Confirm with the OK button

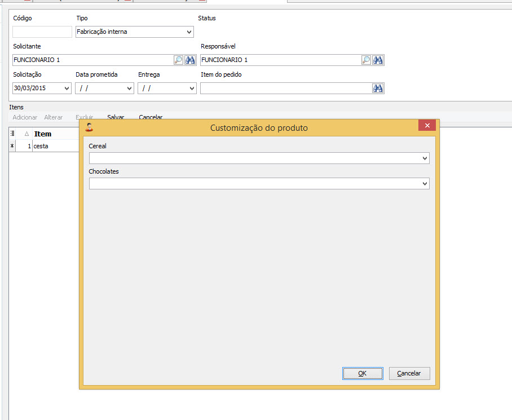coord(363,373)
